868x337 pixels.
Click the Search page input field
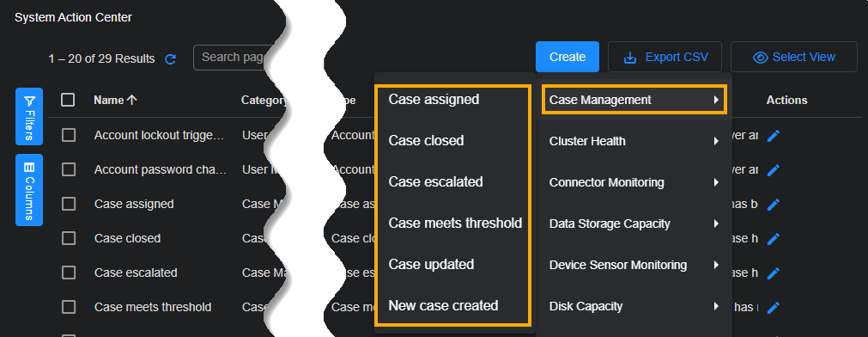[x=233, y=57]
